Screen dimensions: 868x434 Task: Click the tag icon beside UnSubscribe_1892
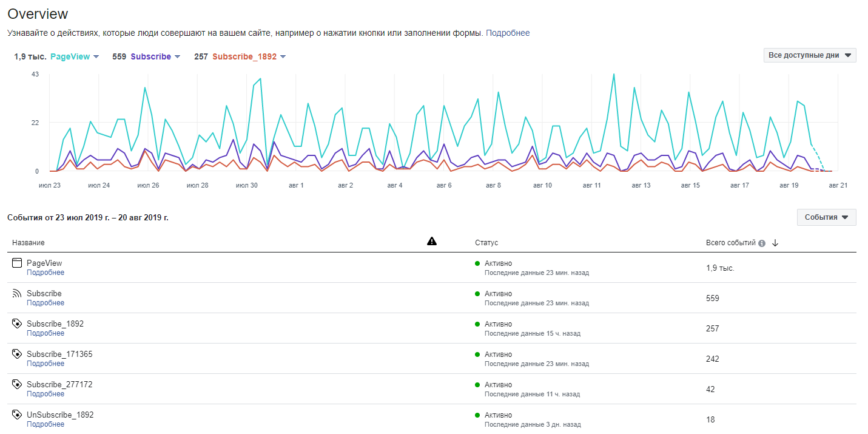point(17,415)
